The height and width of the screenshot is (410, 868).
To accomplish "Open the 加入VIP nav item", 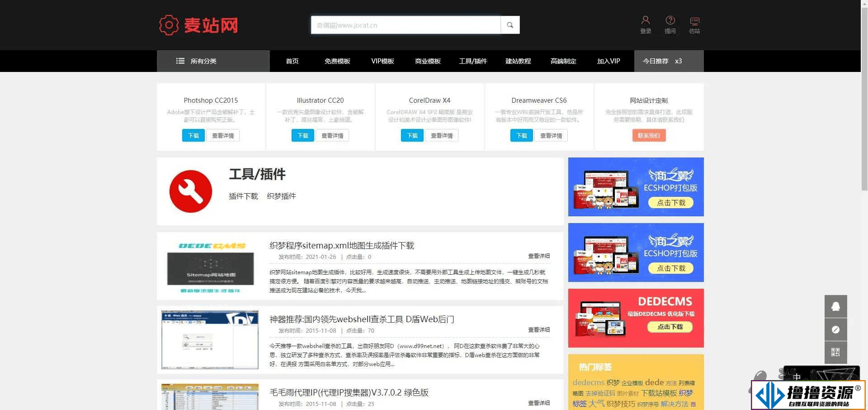I will point(609,61).
